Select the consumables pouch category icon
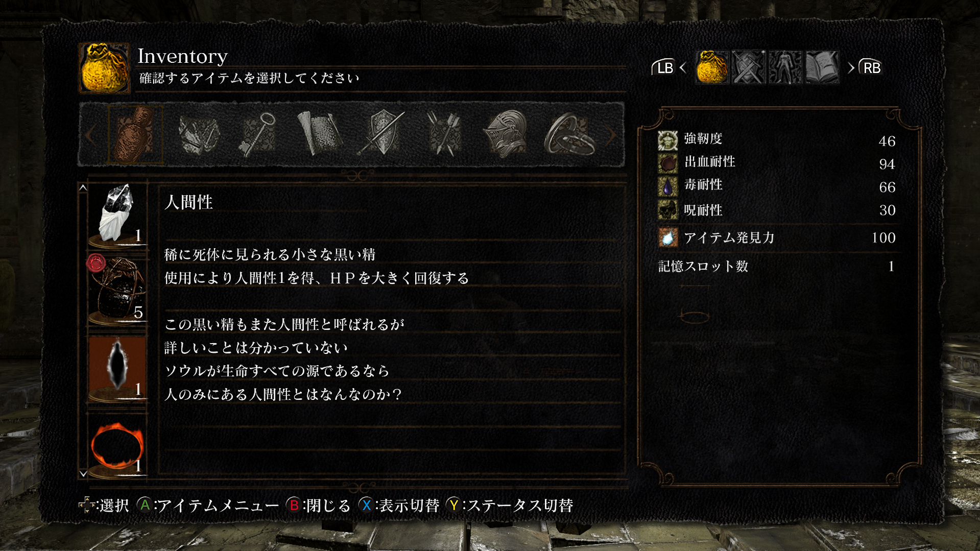980x551 pixels. coord(135,134)
